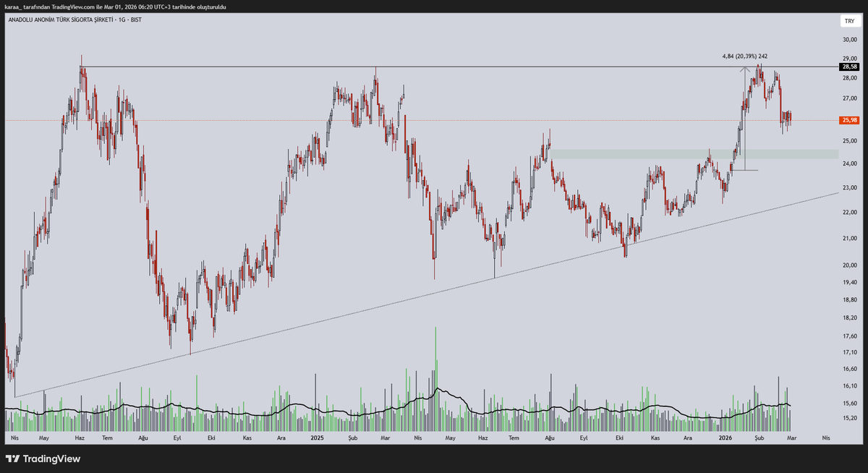Click the 19,40 price axis label
Image resolution: width=868 pixels, height=473 pixels.
[849, 282]
